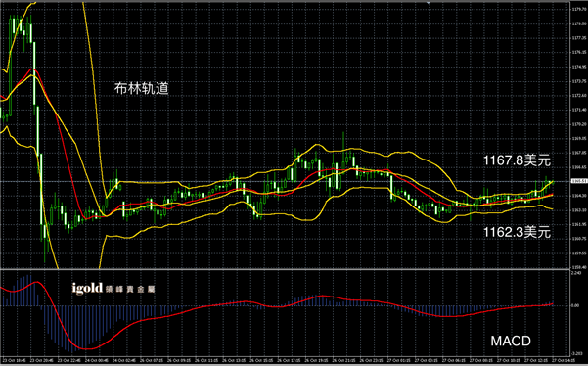Screen dimensions: 588x366
Task: Click the 1169.05 price axis label
Action: click(x=579, y=138)
